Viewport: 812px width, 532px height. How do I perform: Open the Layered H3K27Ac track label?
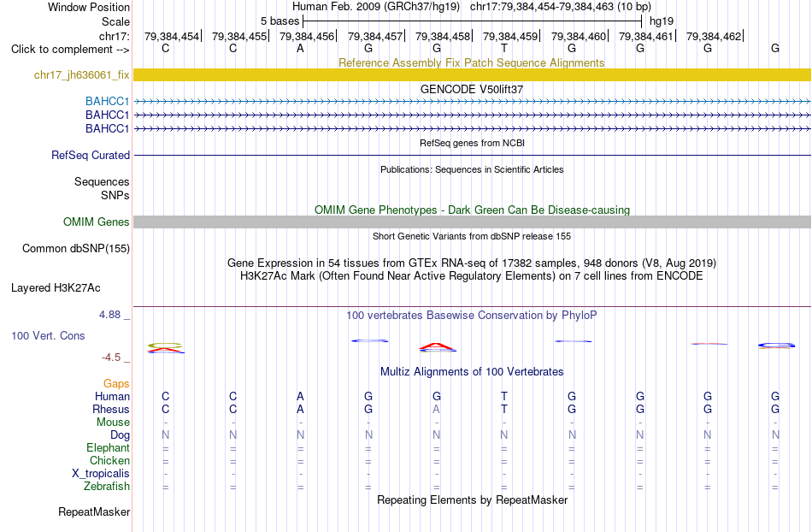pos(56,287)
